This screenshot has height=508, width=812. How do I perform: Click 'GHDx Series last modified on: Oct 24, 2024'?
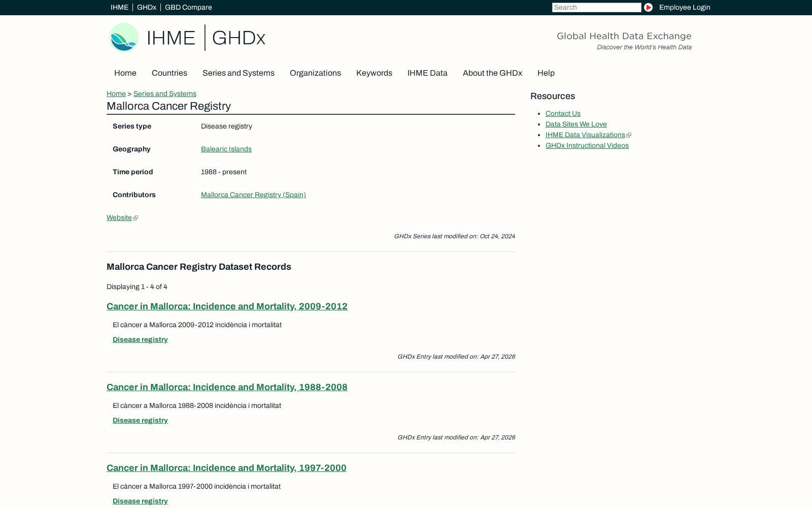coord(455,236)
